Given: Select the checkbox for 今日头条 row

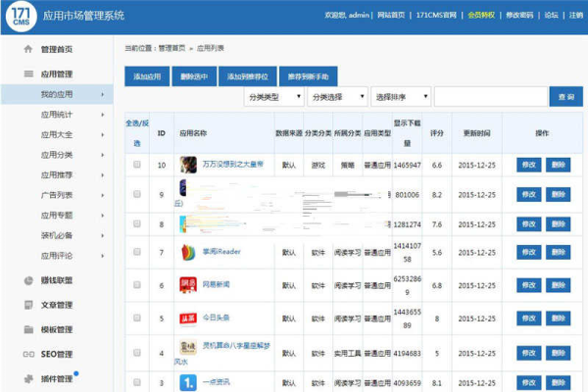Looking at the screenshot, I should tap(137, 318).
